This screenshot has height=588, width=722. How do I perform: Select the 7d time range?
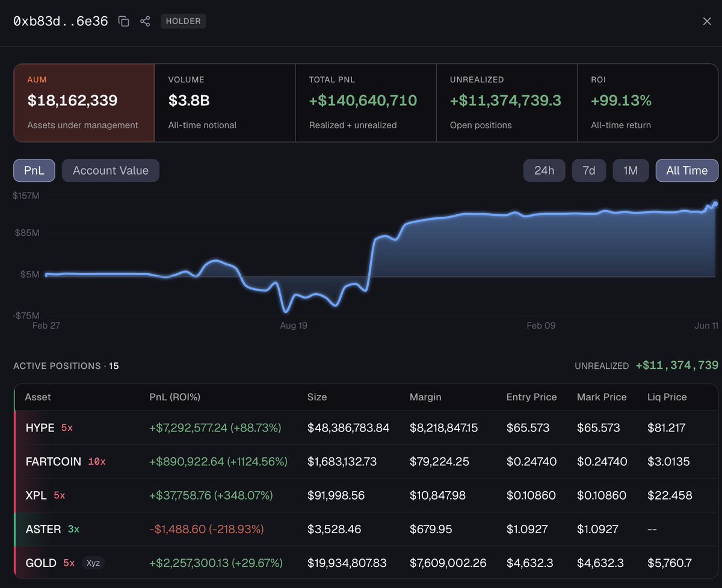(589, 170)
